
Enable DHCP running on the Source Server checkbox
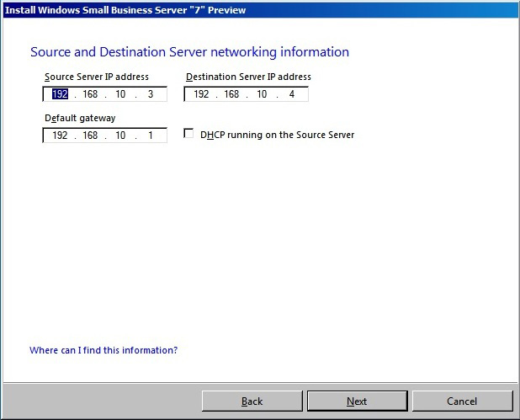(x=188, y=134)
